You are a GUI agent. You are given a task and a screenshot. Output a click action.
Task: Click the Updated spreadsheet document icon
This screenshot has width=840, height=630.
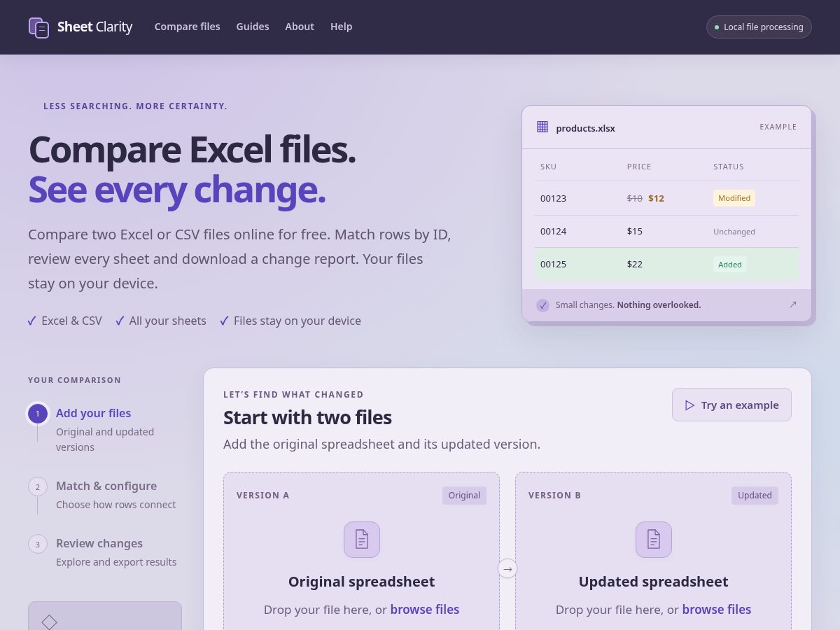point(653,540)
